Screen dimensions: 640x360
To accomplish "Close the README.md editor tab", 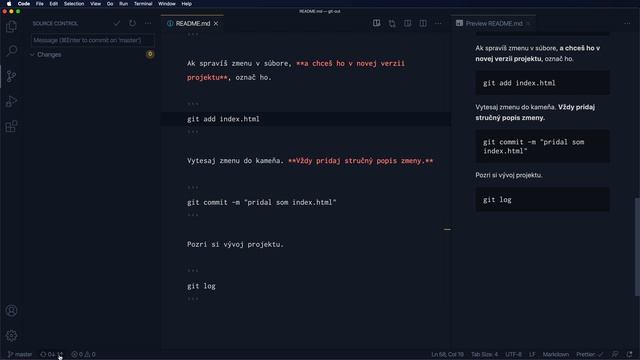I will point(216,24).
